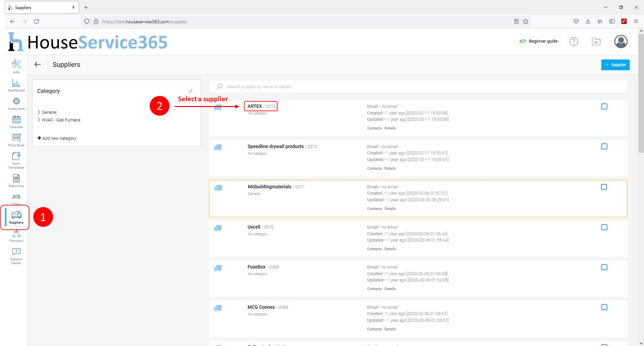Tick the ARTEX supplier checkbox

tap(604, 106)
